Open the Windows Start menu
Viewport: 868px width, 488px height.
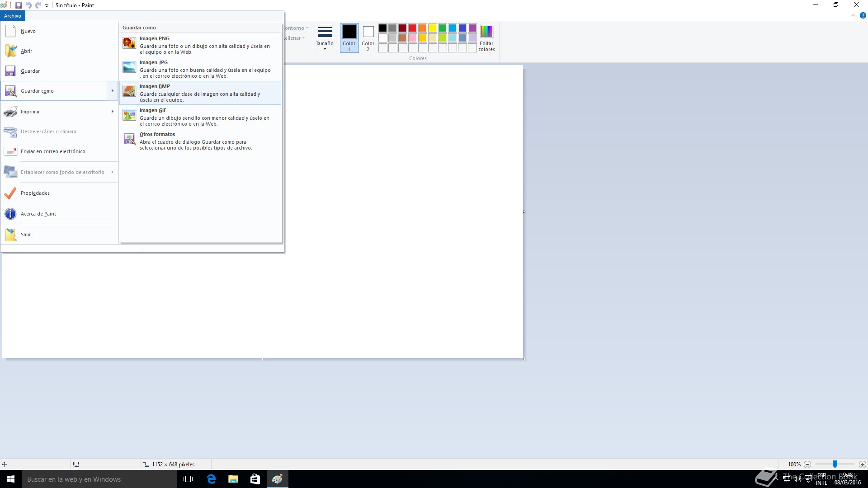coord(11,479)
